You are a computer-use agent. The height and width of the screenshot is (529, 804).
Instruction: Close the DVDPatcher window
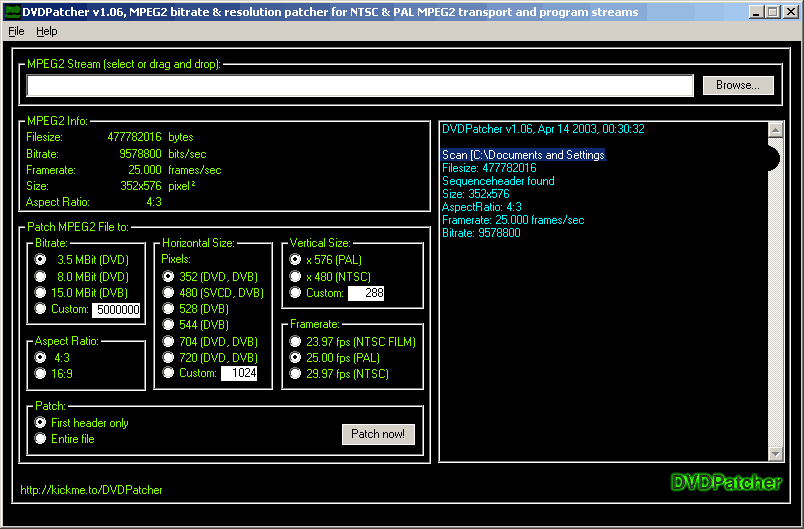[790, 11]
